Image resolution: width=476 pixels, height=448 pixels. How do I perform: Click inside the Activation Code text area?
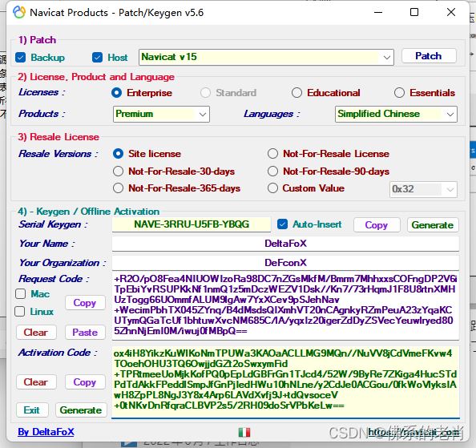[285, 382]
